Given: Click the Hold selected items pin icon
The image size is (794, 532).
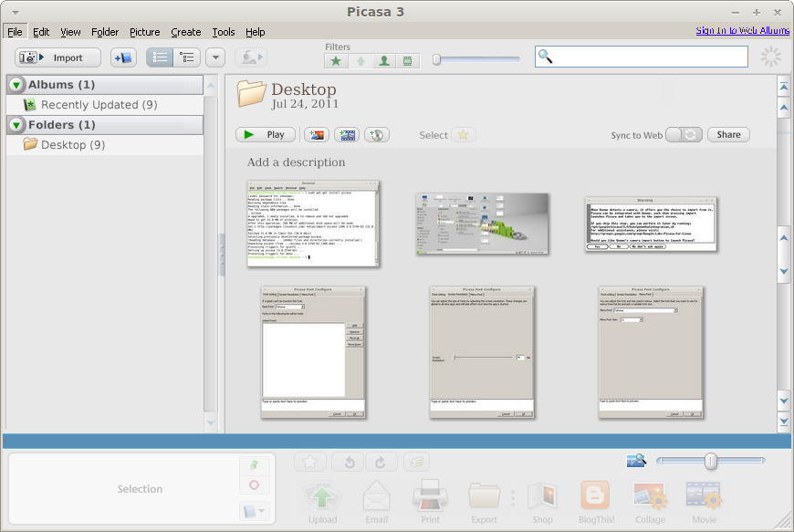Looking at the screenshot, I should coord(255,464).
